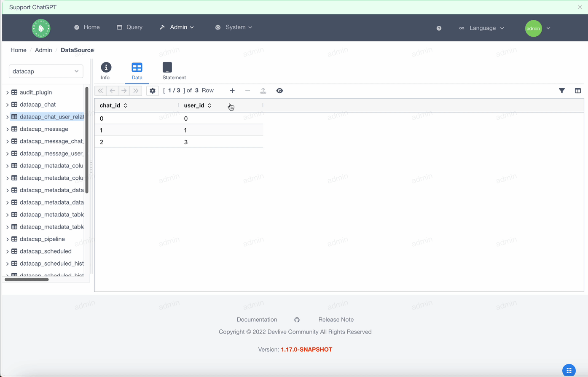
Task: Select datacap_message_user table
Action: 51,153
